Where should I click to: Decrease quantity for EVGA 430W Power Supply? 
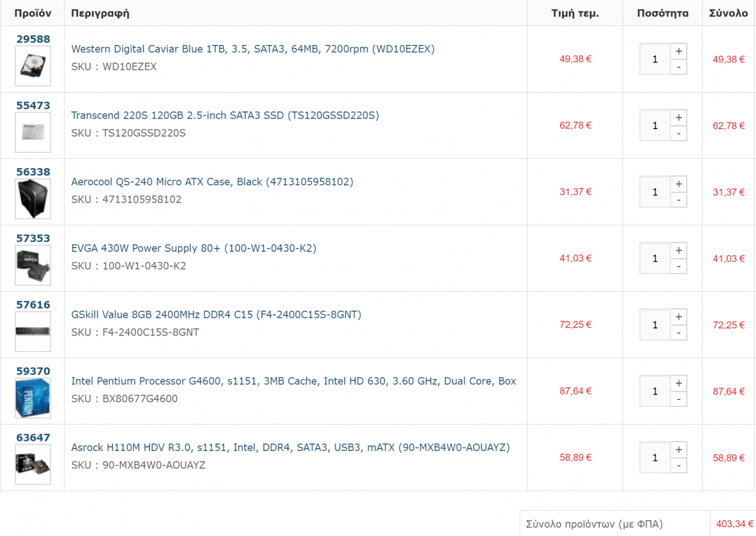pyautogui.click(x=679, y=266)
